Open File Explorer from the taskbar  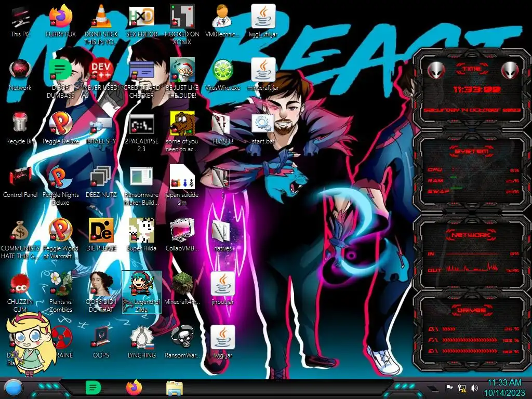point(175,388)
